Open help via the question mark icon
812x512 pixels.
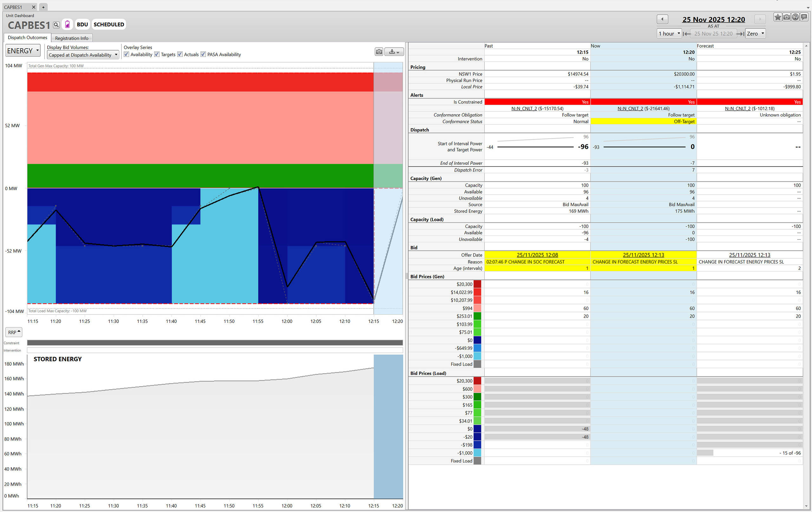pos(795,17)
